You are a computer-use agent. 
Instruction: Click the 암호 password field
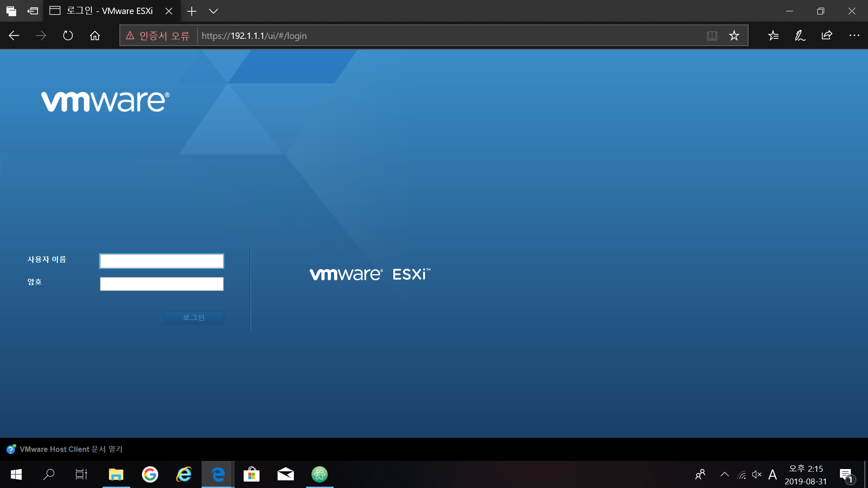point(162,284)
